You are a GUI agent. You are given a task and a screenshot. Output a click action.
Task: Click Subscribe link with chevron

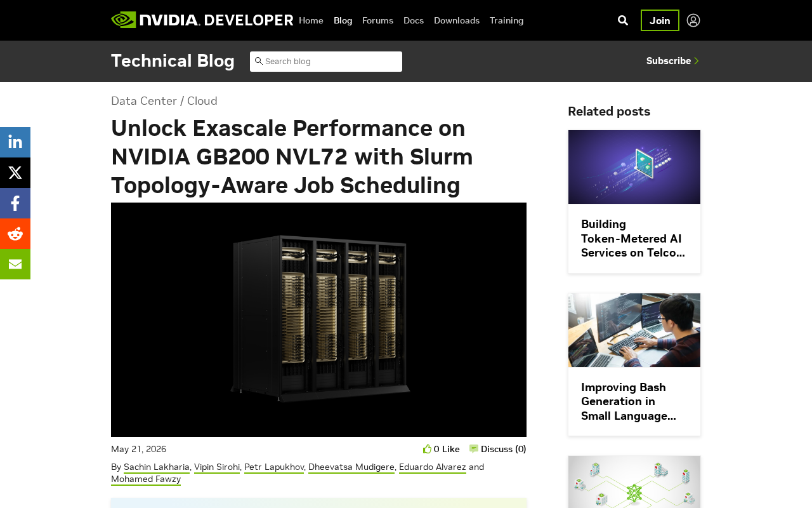(673, 61)
